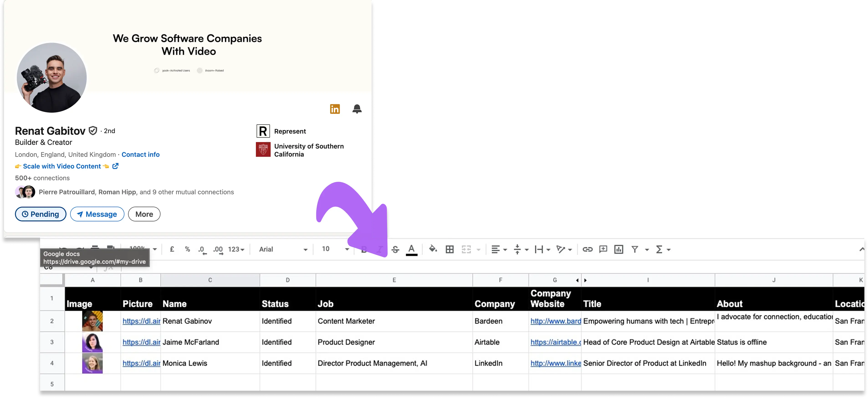Decrease decimal places button
The width and height of the screenshot is (868, 398).
(202, 250)
